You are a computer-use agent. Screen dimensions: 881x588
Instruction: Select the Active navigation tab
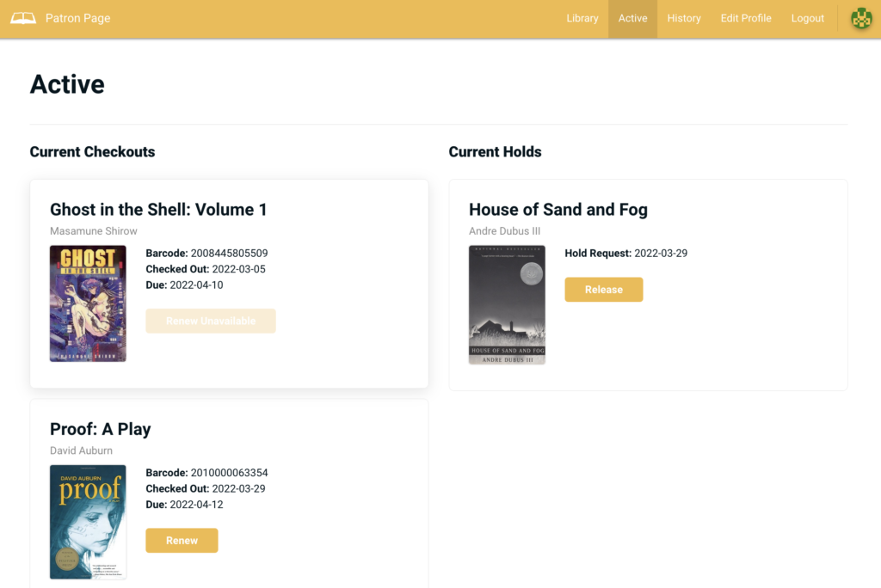click(632, 18)
